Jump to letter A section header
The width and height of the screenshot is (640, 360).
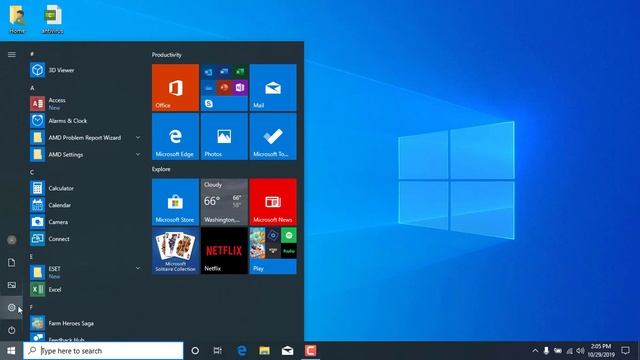point(32,88)
